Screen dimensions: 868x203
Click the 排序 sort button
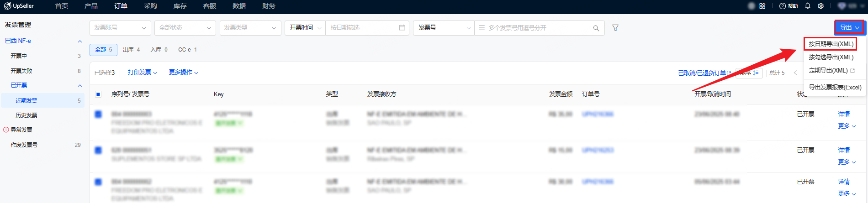(750, 73)
